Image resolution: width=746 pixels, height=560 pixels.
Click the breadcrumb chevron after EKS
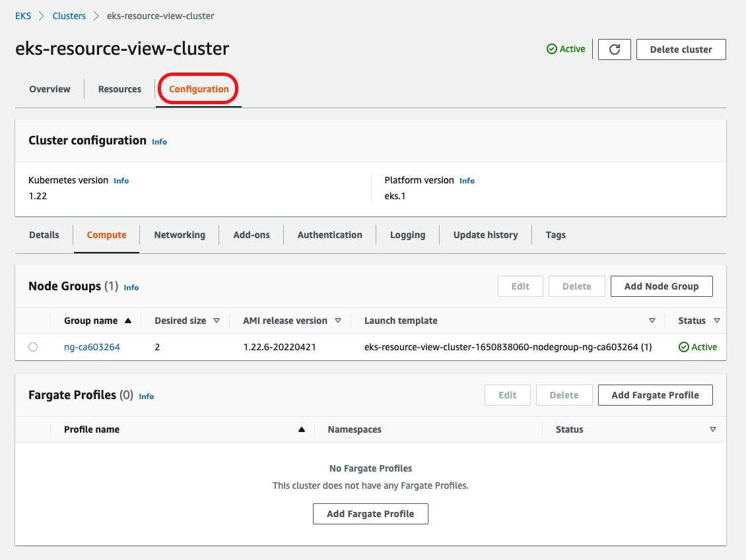[x=42, y=16]
